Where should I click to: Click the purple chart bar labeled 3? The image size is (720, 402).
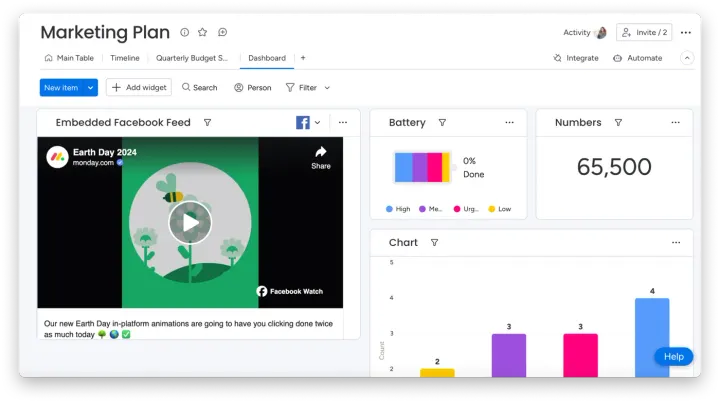[509, 355]
